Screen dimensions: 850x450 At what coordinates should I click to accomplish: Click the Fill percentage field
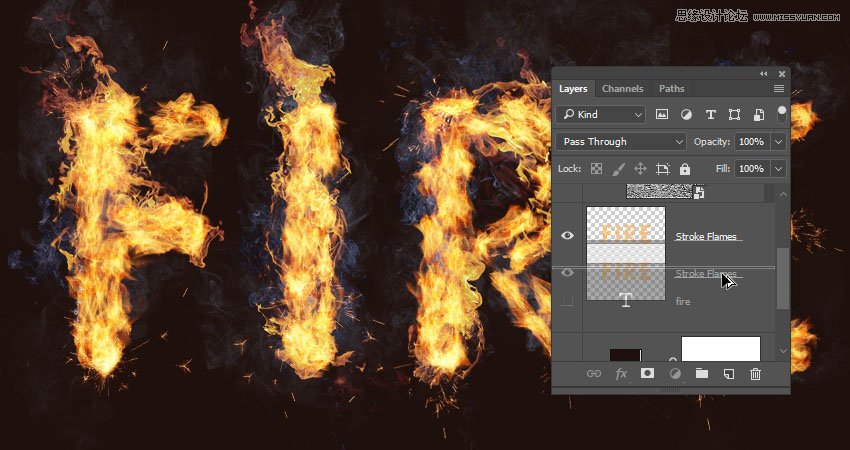coord(751,169)
